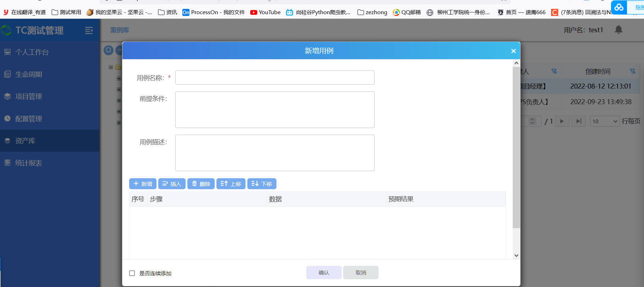Cancel the dialog with 取消
Image resolution: width=644 pixels, height=287 pixels.
point(360,272)
